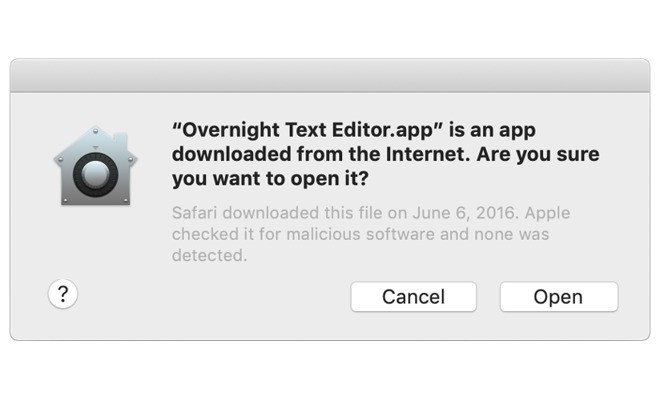Click the "Are you sure" phrase in headline

(538, 154)
